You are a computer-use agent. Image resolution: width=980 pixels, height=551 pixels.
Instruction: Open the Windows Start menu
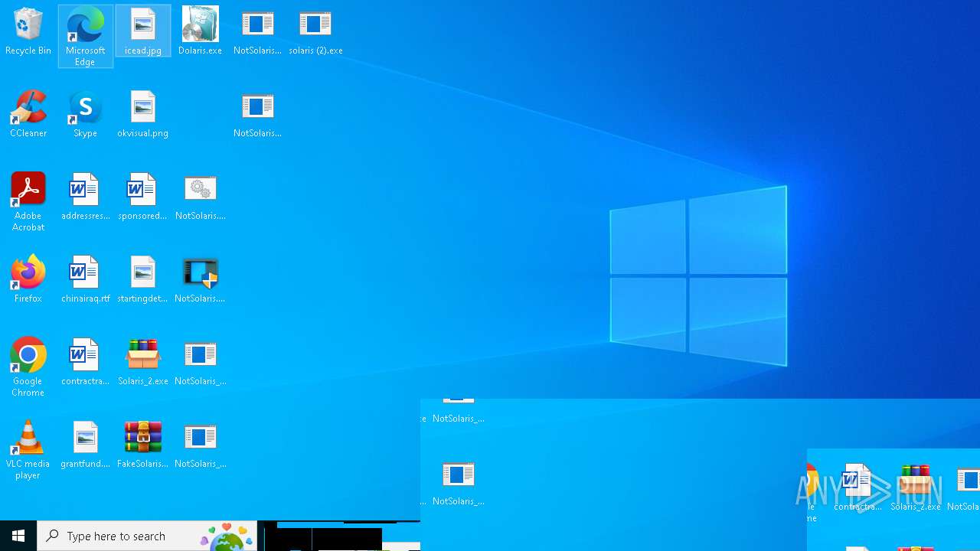point(18,536)
